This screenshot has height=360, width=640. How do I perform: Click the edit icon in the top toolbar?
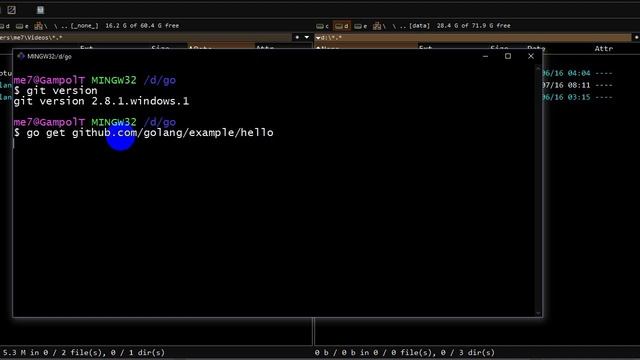tap(11, 10)
